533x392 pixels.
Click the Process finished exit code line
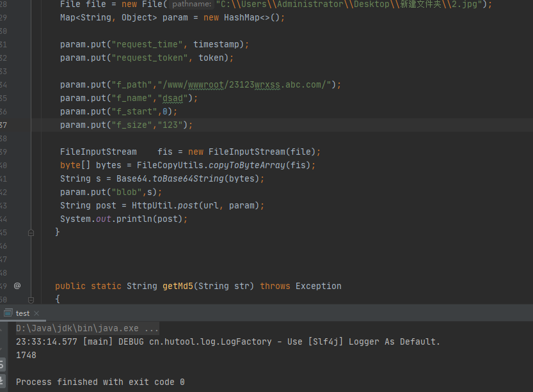point(100,382)
